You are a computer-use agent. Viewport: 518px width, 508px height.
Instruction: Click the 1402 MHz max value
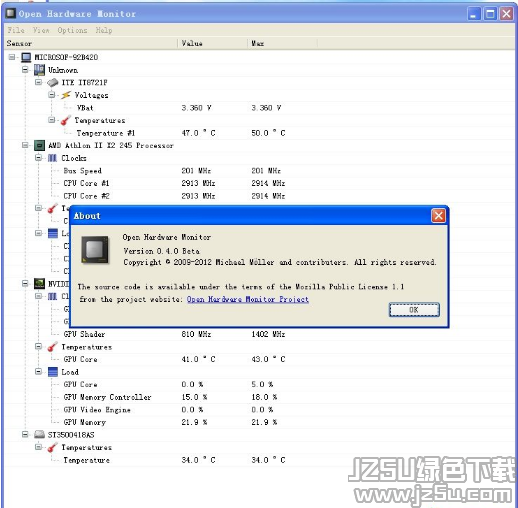click(268, 334)
